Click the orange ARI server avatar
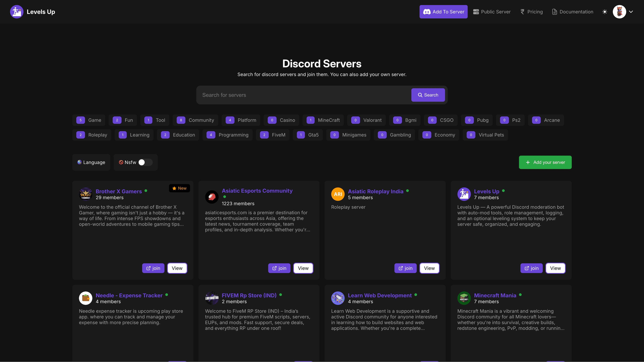Screen dimensions: 644x362 tap(338, 194)
